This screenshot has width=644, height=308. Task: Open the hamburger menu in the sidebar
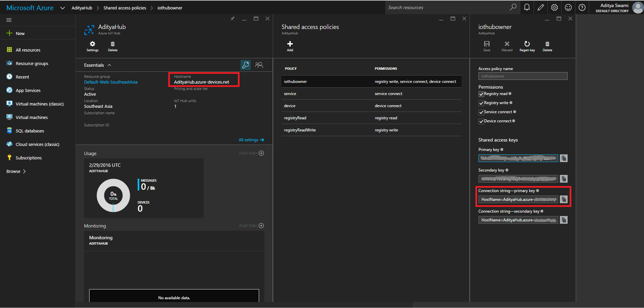tap(9, 20)
